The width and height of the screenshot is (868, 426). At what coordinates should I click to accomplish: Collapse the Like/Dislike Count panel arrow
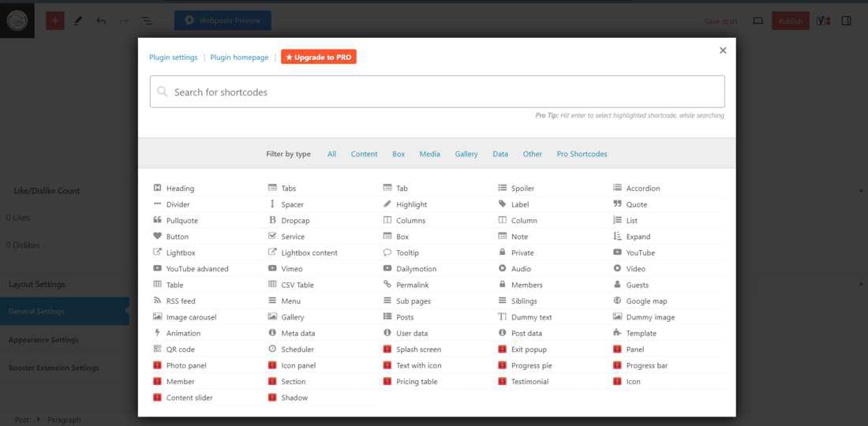tap(861, 191)
